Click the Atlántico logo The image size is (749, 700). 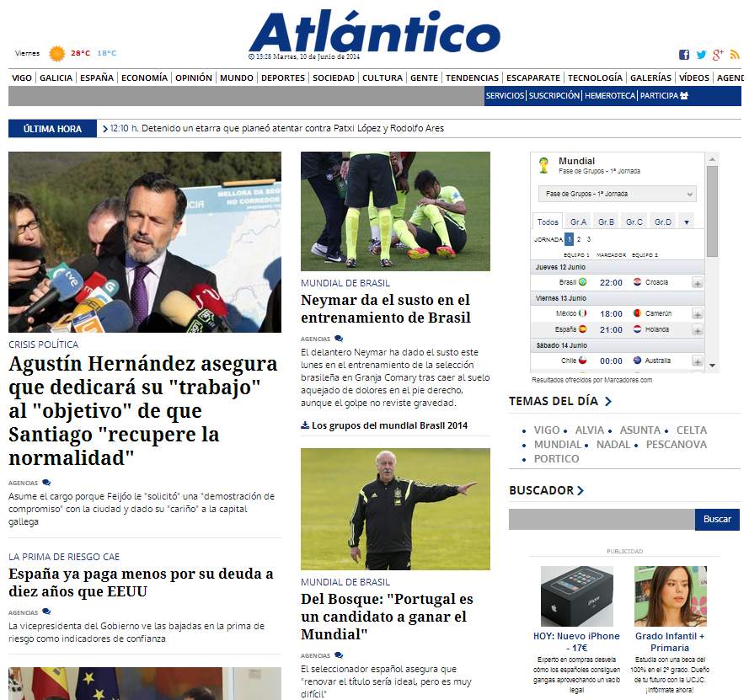tap(374, 31)
